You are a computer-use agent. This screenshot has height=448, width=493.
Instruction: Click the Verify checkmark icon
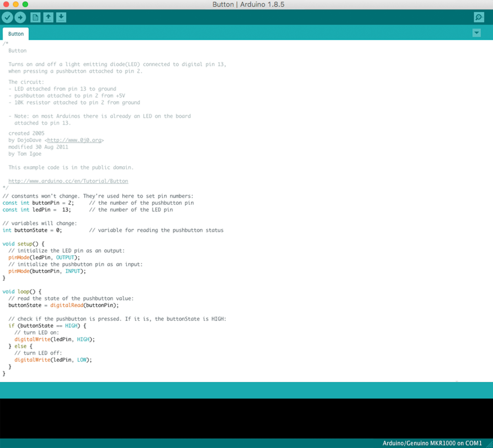7,17
